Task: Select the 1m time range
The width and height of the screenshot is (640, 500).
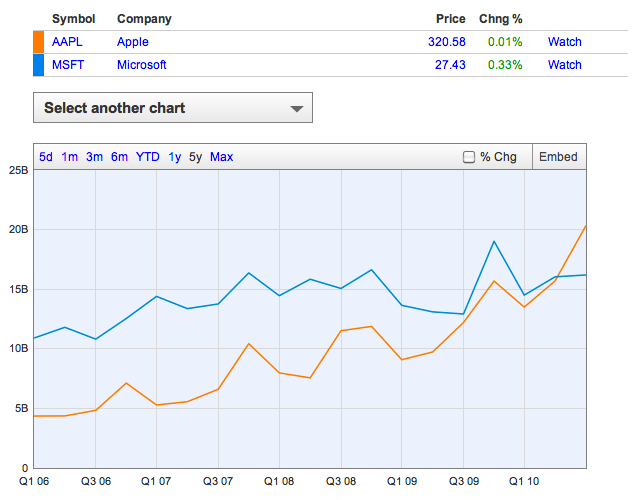Action: (69, 157)
